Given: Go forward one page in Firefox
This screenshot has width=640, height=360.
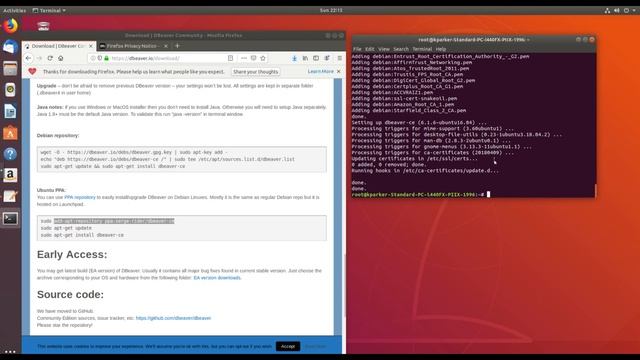Looking at the screenshot, I should (x=39, y=58).
